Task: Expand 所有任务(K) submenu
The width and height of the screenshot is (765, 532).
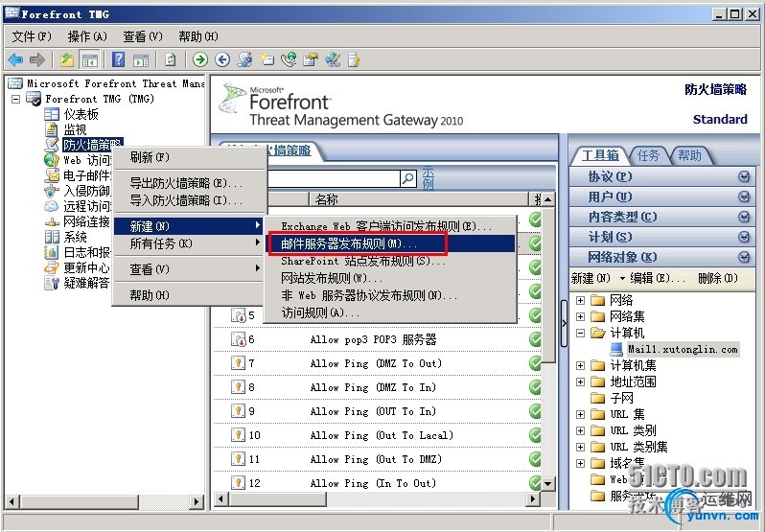Action: pos(190,243)
